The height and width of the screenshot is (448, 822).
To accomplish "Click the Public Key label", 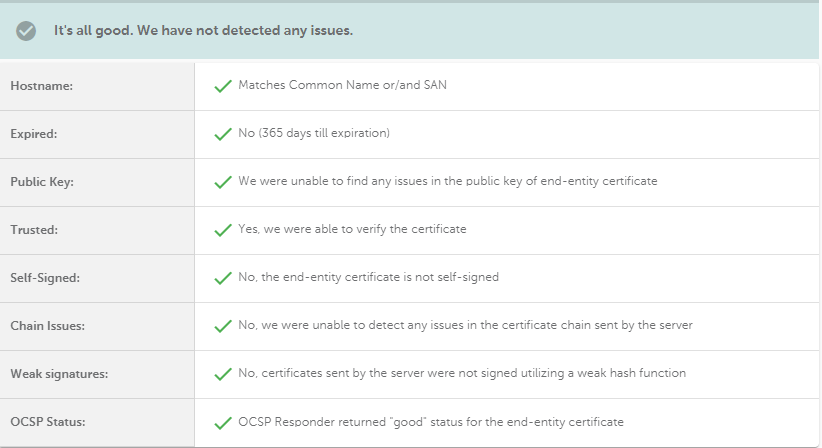I will [42, 182].
